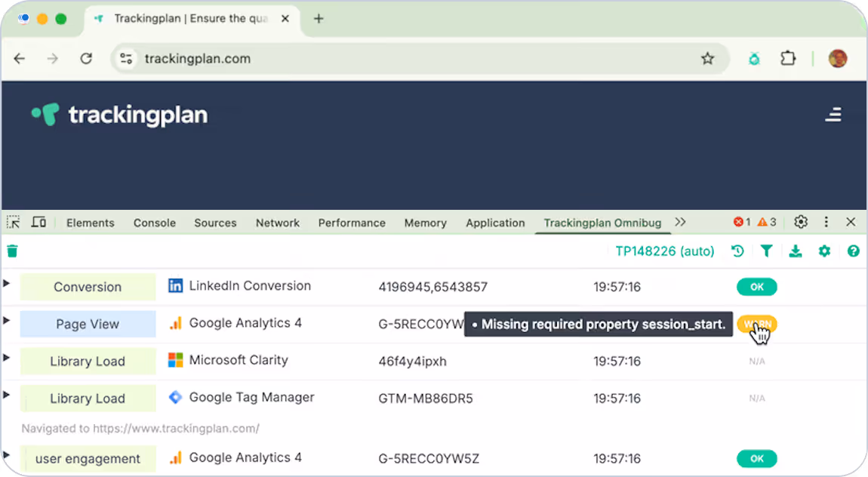Open the website hamburger menu
Viewport: 868px width, 477px height.
pos(833,115)
